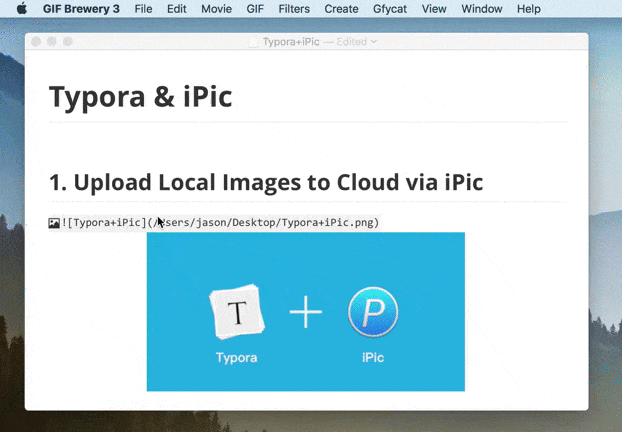Open the GIF menu
The image size is (622, 432).
[255, 9]
